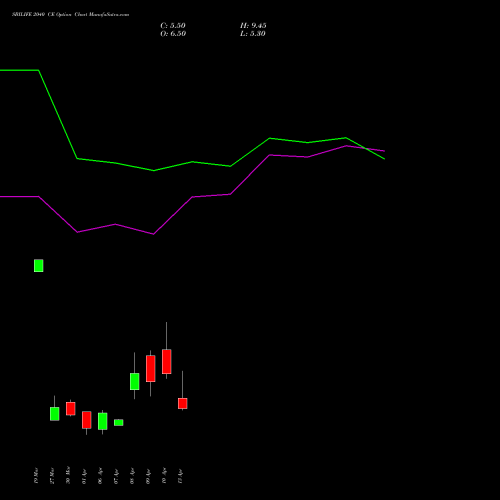
Task: Click the "27 Mar" date axis label
Action: [x=52, y=476]
